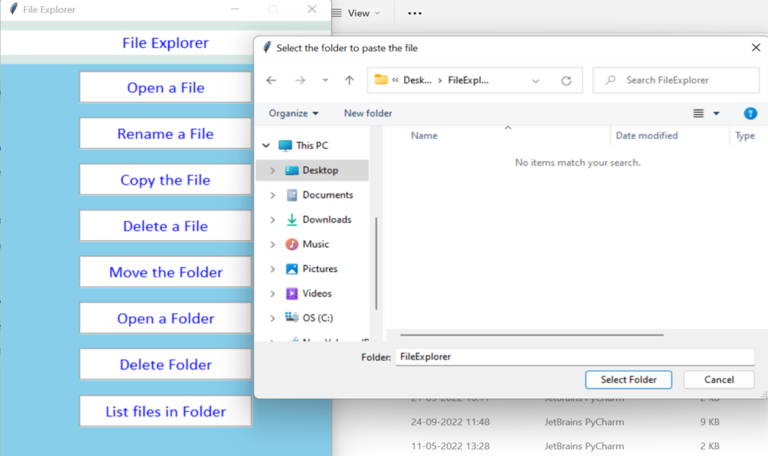Screen dimensions: 768x456
Task: Click the Tk feather icon in title bar
Action: click(x=14, y=9)
